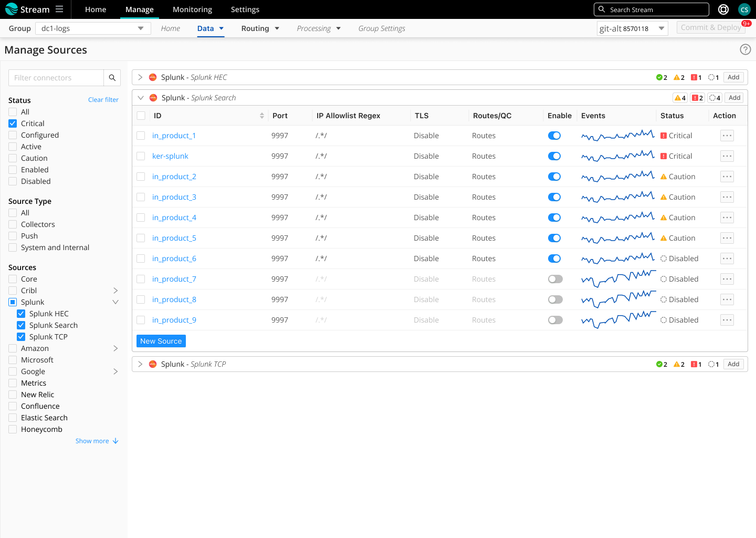This screenshot has width=756, height=538.
Task: Sort table by ID column arrows
Action: coord(262,116)
